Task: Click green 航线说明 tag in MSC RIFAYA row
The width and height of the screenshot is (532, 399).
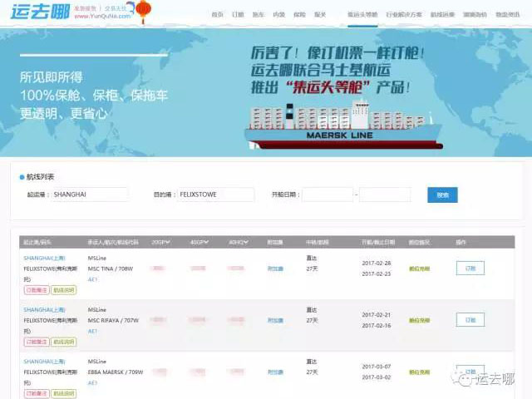Action: click(63, 342)
